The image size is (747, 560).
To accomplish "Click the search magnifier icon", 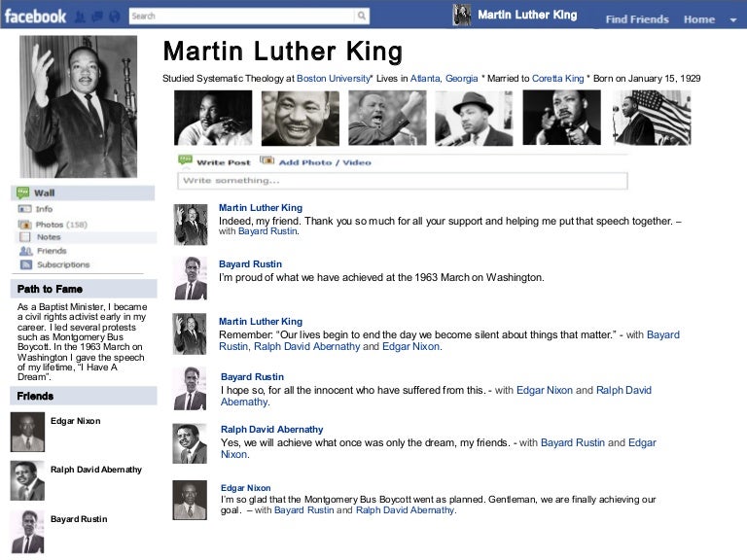I will coord(362,17).
